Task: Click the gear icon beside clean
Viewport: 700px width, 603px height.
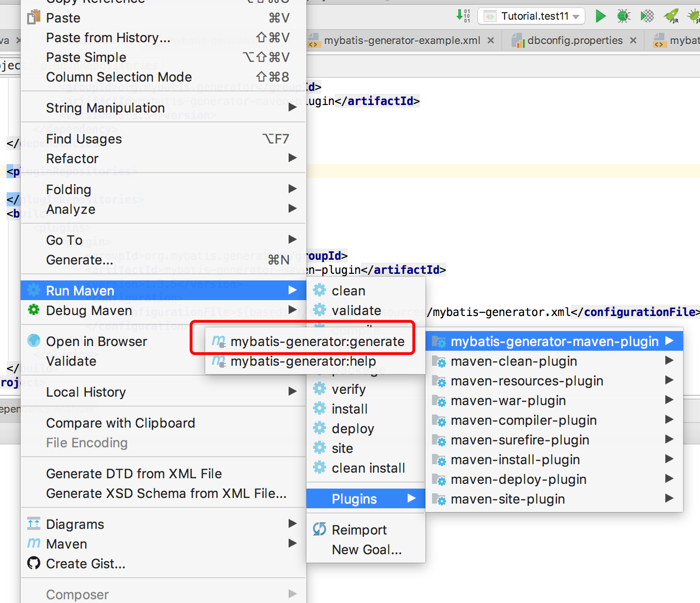Action: pyautogui.click(x=320, y=290)
